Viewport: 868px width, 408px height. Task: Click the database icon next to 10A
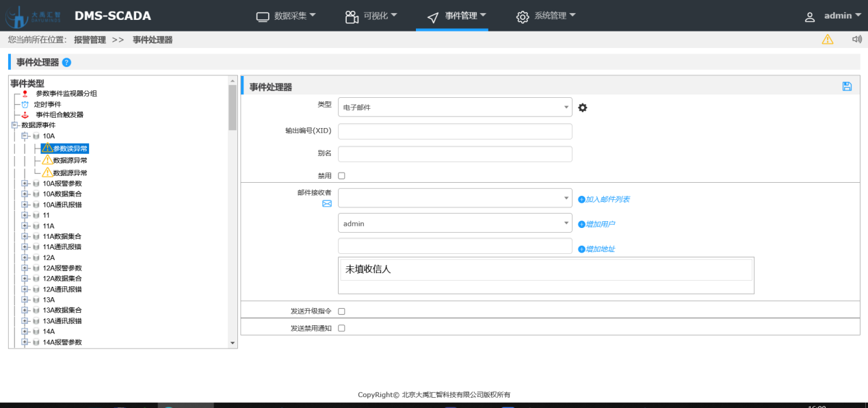click(x=36, y=136)
